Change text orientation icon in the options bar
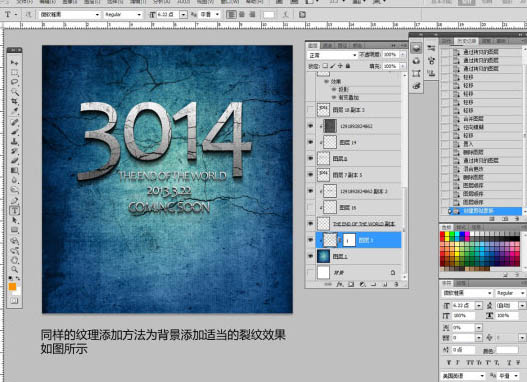 [x=29, y=14]
